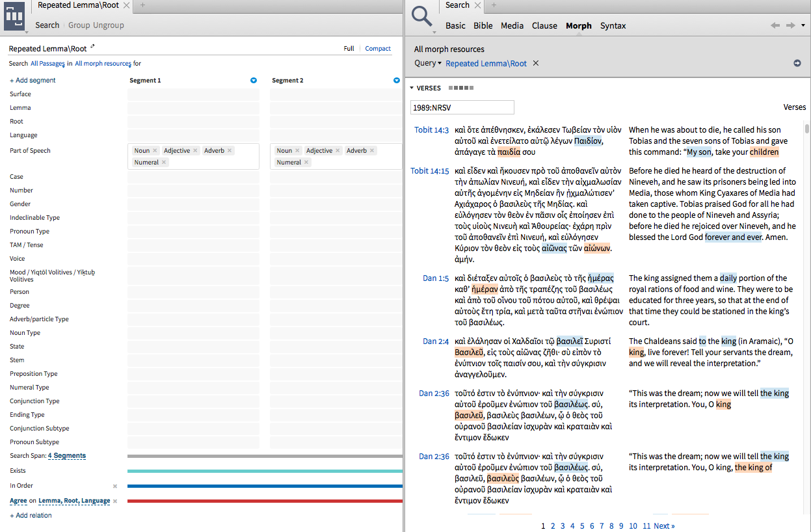Screen dimensions: 811x532
Task: Select the Syntax search type
Action: (613, 25)
